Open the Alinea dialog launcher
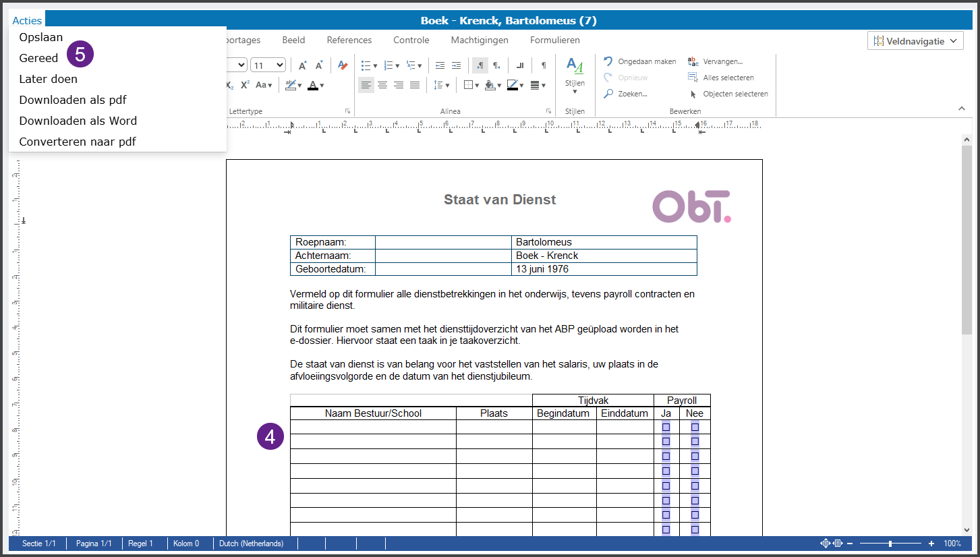Image resolution: width=980 pixels, height=557 pixels. 548,111
